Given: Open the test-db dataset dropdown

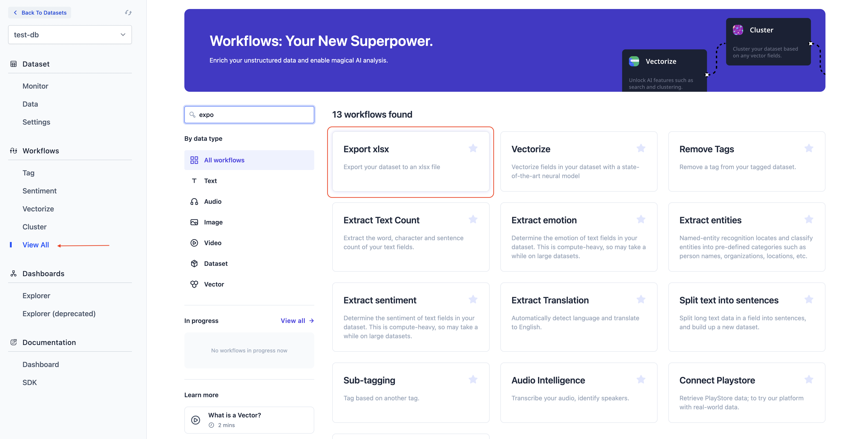Looking at the screenshot, I should point(70,35).
